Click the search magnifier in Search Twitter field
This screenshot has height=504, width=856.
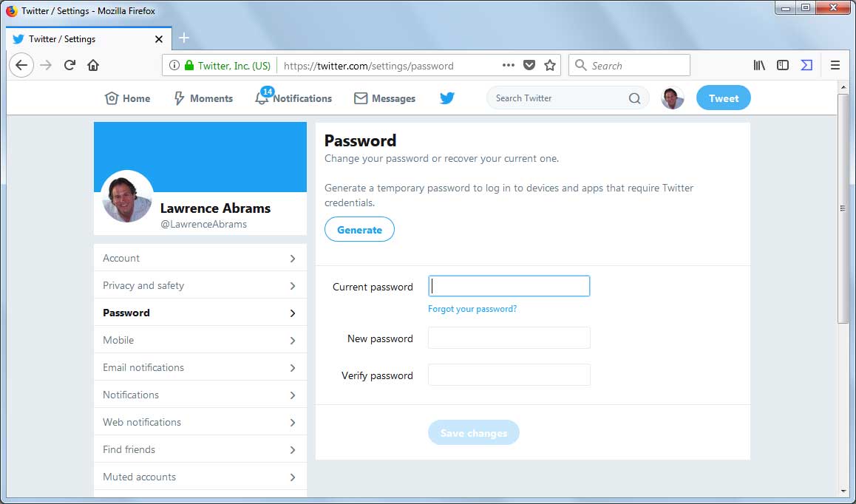point(634,98)
